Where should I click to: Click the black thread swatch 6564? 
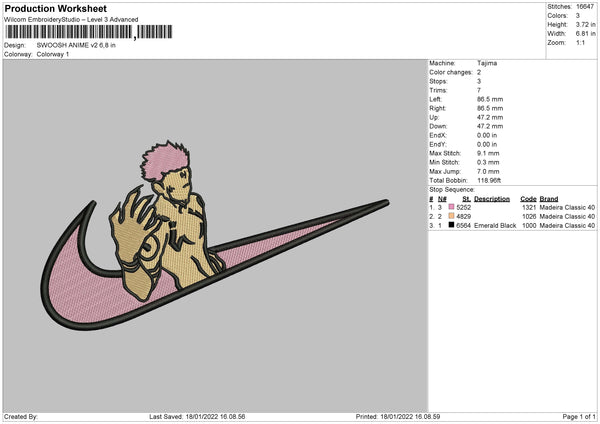point(452,225)
